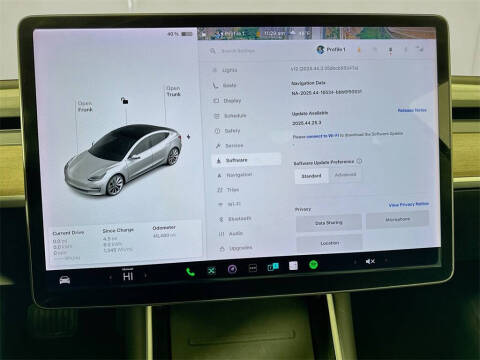Open the Navigation settings menu
The image size is (480, 360).
click(x=235, y=175)
